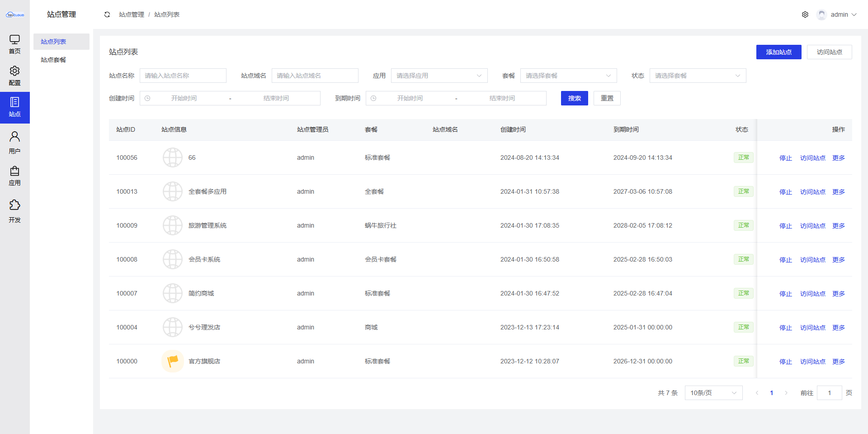Open the 开发 development section

click(x=14, y=211)
